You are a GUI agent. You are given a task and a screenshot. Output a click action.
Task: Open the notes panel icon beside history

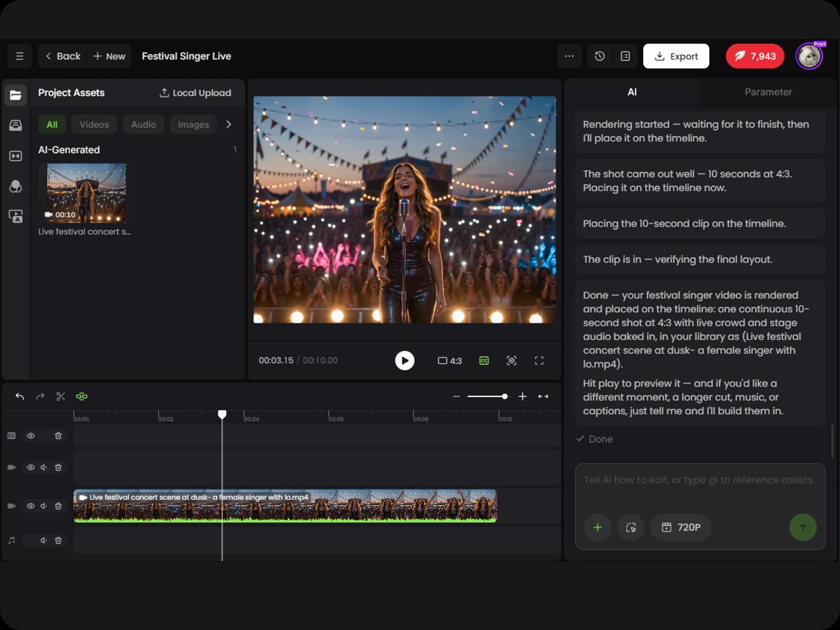625,56
